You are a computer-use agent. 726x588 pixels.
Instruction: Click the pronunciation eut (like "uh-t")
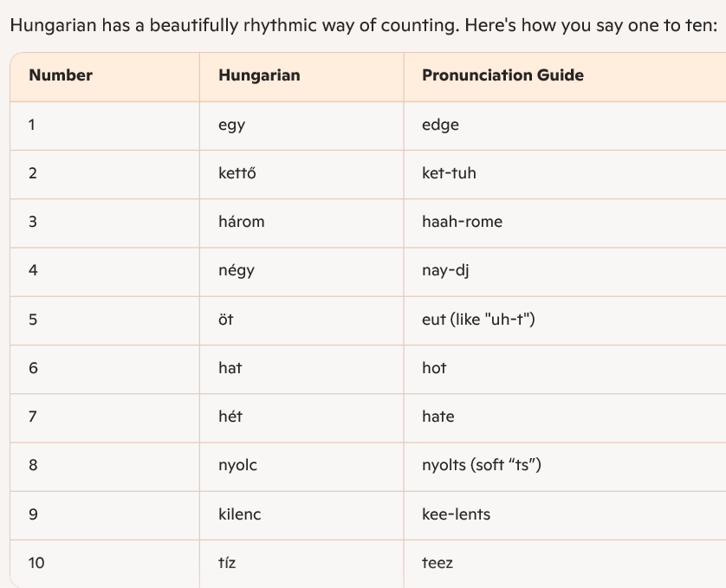click(x=478, y=320)
